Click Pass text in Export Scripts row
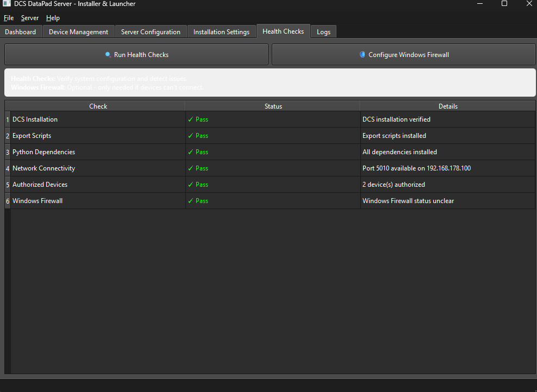This screenshot has width=537, height=392. pos(202,136)
